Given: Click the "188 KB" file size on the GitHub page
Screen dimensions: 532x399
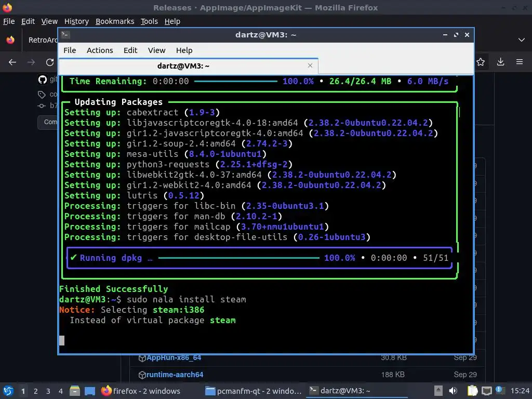Looking at the screenshot, I should pyautogui.click(x=393, y=375).
